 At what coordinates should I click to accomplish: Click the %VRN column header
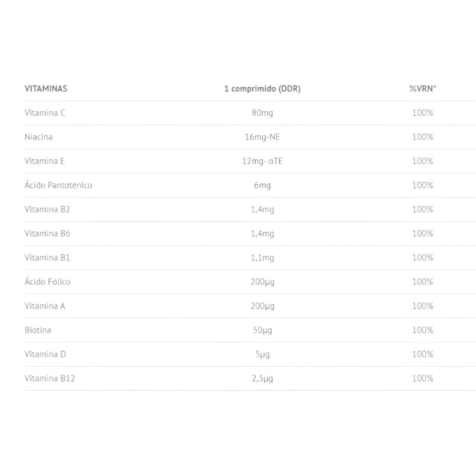point(423,89)
